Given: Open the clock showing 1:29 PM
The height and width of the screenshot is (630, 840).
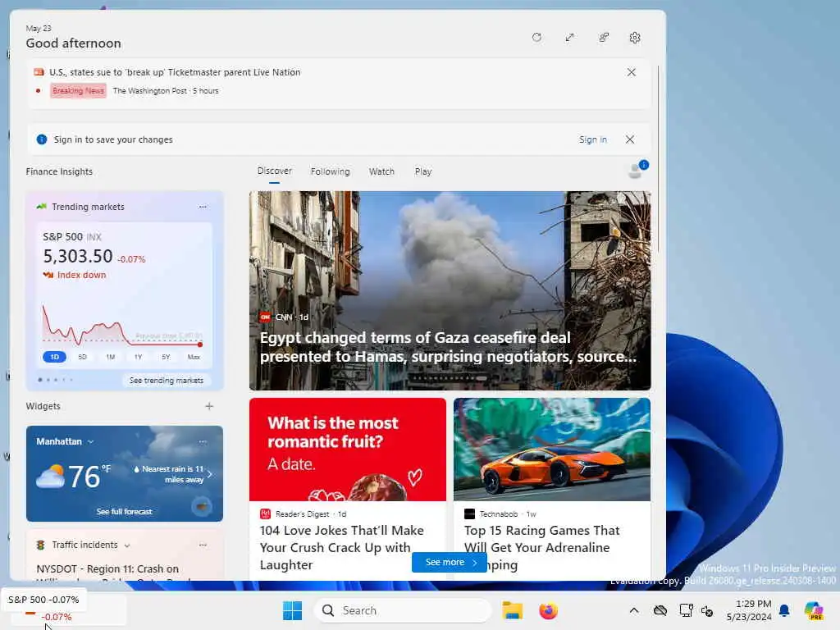Looking at the screenshot, I should coord(749,610).
